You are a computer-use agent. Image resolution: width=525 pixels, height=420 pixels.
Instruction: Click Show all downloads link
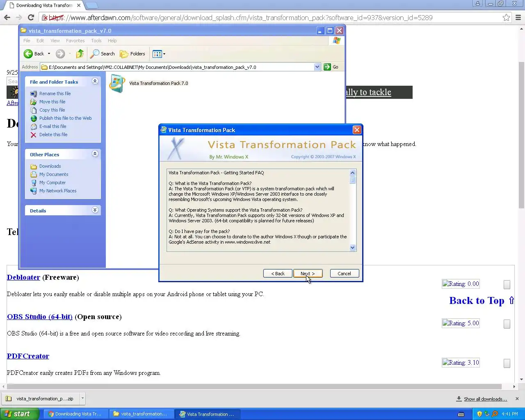click(485, 399)
